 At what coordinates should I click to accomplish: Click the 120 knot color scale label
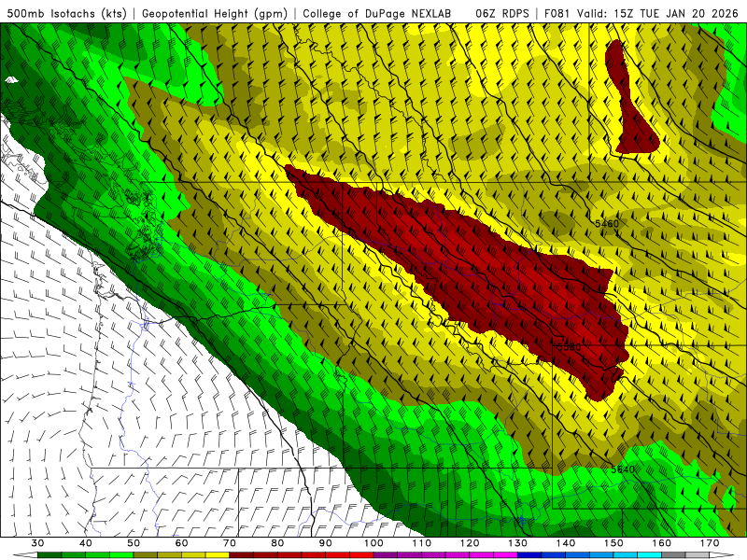[470, 543]
